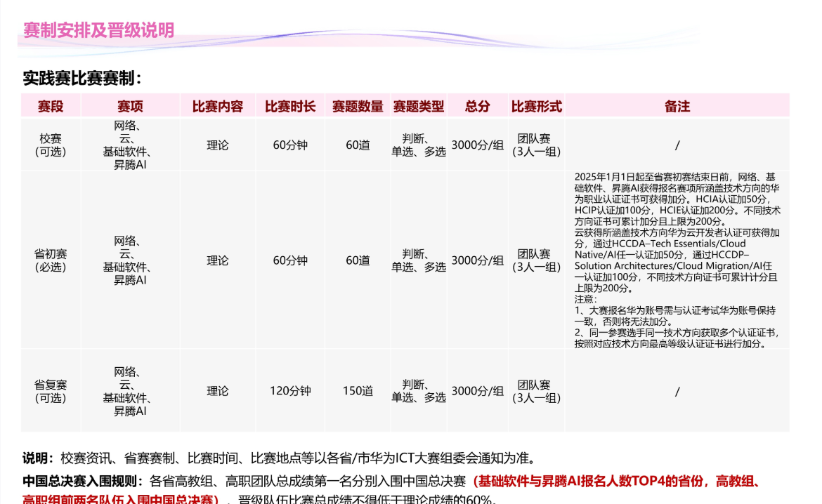Click the 比赛形式 column header
Viewport: 822px width, 504px height.
point(536,106)
